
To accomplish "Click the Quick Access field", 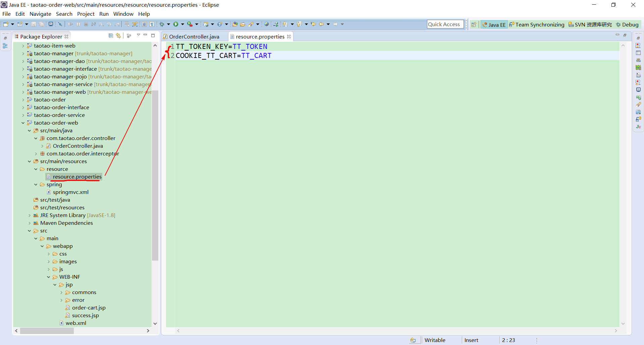I will pyautogui.click(x=445, y=24).
